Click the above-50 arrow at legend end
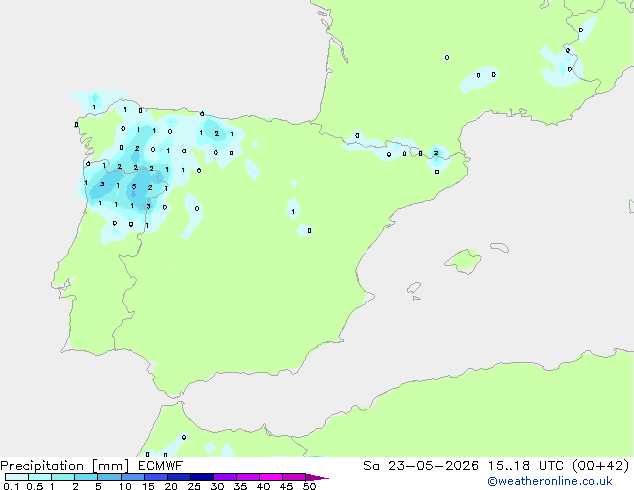634x490 pixels. coord(317,477)
